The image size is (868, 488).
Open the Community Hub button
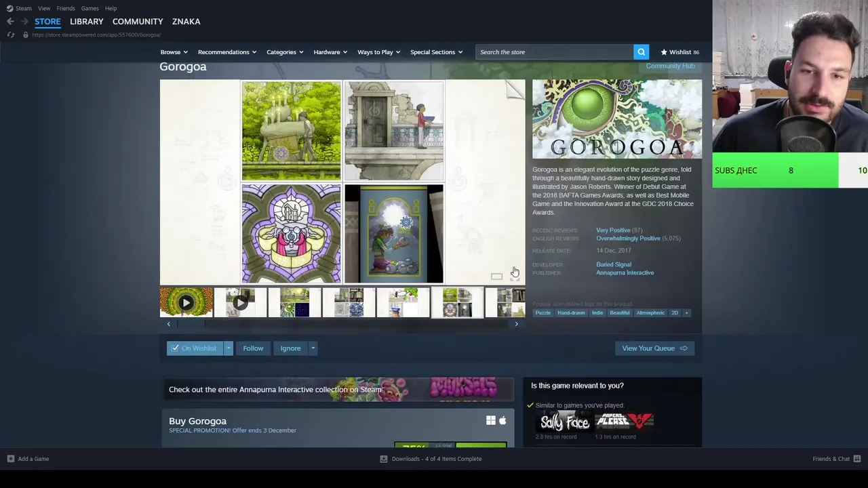pos(670,66)
